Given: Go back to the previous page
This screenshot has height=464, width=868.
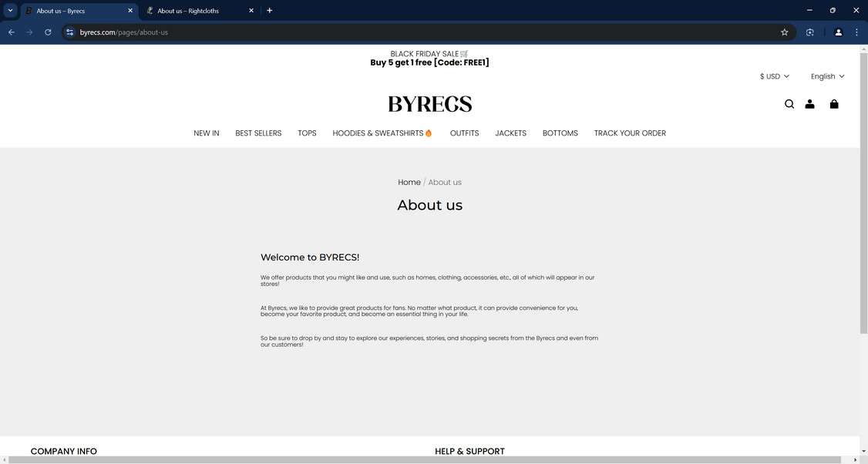Looking at the screenshot, I should click(x=12, y=32).
